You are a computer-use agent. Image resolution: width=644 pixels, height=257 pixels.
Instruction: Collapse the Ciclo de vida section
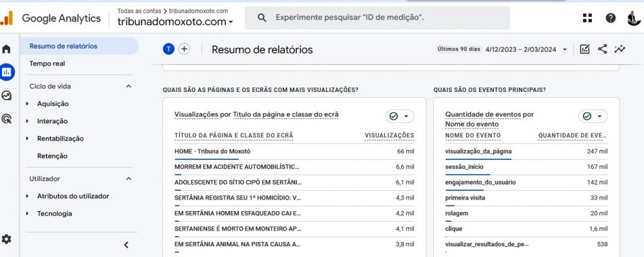[x=129, y=86]
